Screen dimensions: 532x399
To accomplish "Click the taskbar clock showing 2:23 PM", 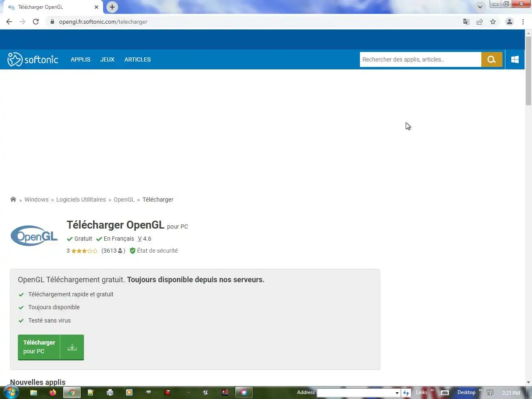I will tap(511, 393).
